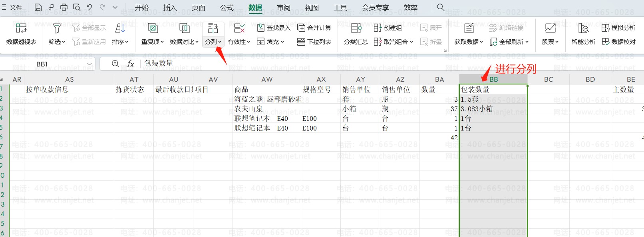Click the 按单收款信息 header cell
The image size is (644, 237).
tap(69, 89)
